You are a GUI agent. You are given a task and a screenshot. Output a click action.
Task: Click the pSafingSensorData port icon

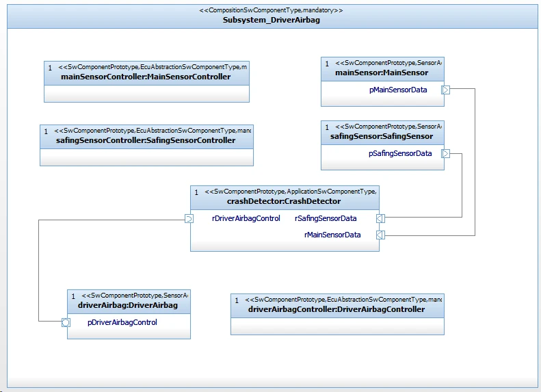pos(445,153)
